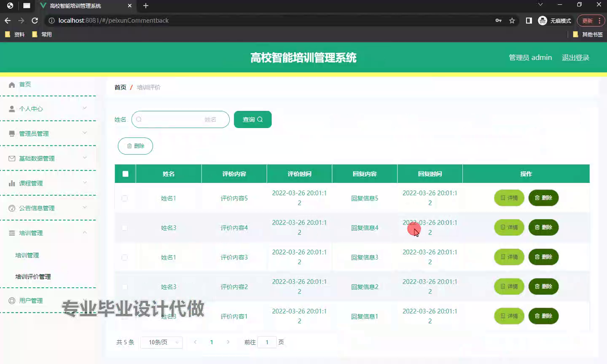Viewport: 607px width, 364px height.
Task: Click the home icon beside 首页
Action: pyautogui.click(x=12, y=85)
